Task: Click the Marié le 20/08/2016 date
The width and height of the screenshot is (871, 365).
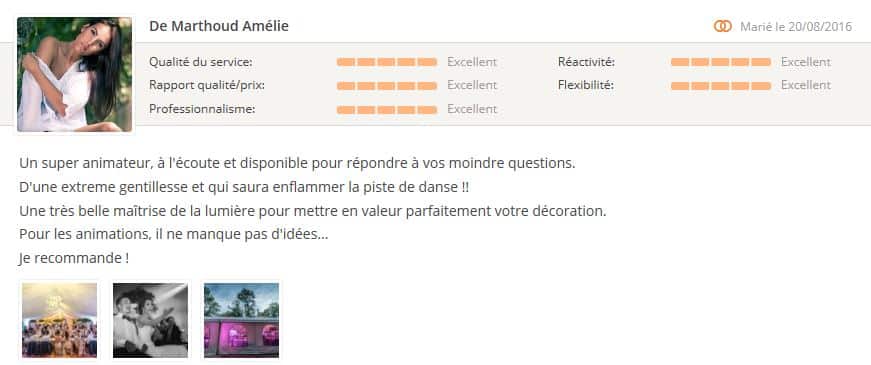Action: pyautogui.click(x=795, y=27)
